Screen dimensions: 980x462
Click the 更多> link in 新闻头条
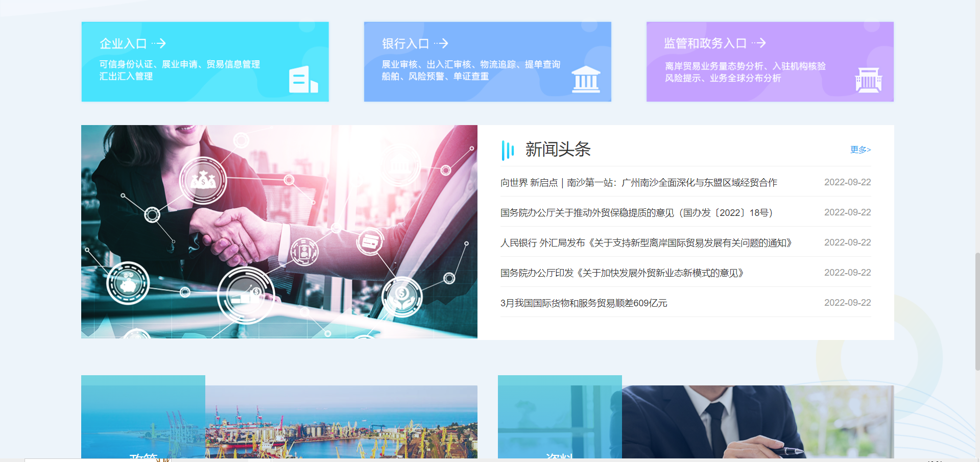pyautogui.click(x=861, y=150)
